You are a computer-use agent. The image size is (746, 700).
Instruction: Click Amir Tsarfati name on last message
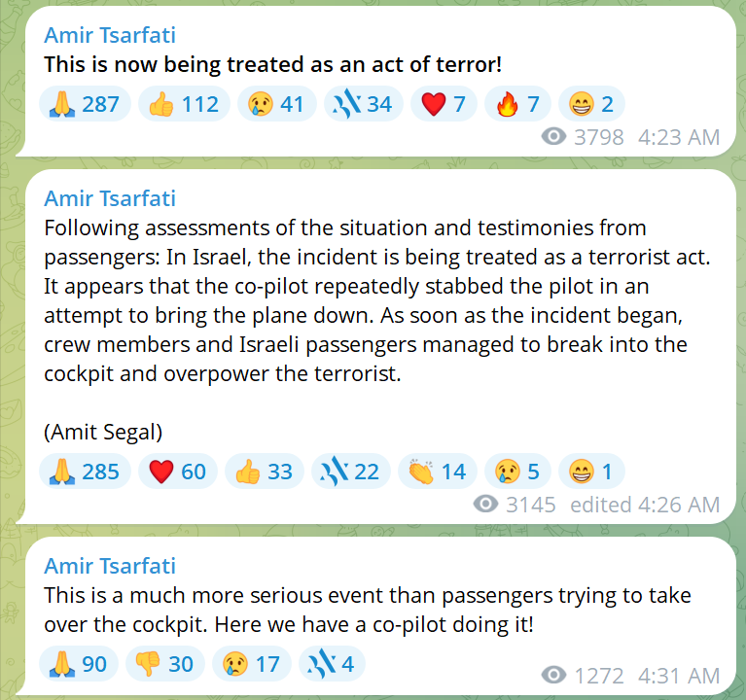(110, 566)
